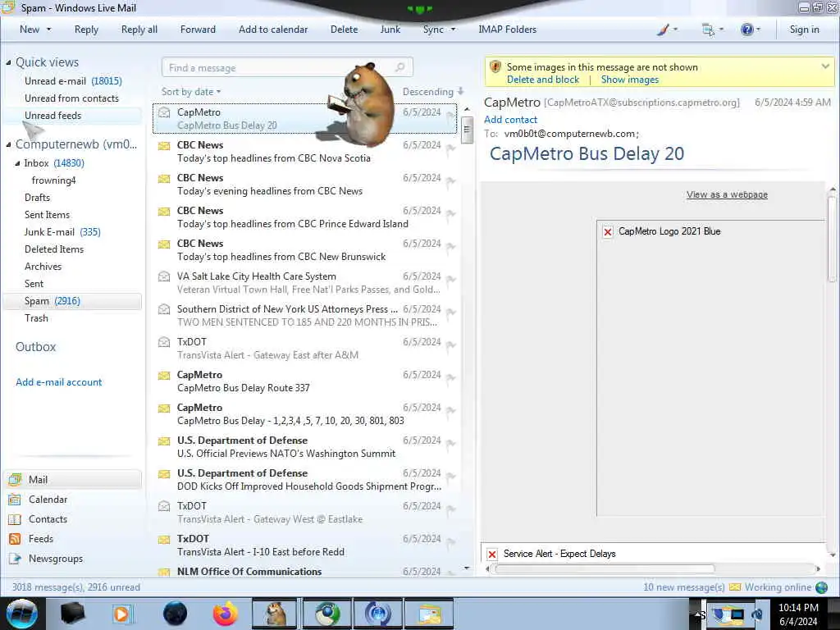Click View as a webpage link

[727, 194]
